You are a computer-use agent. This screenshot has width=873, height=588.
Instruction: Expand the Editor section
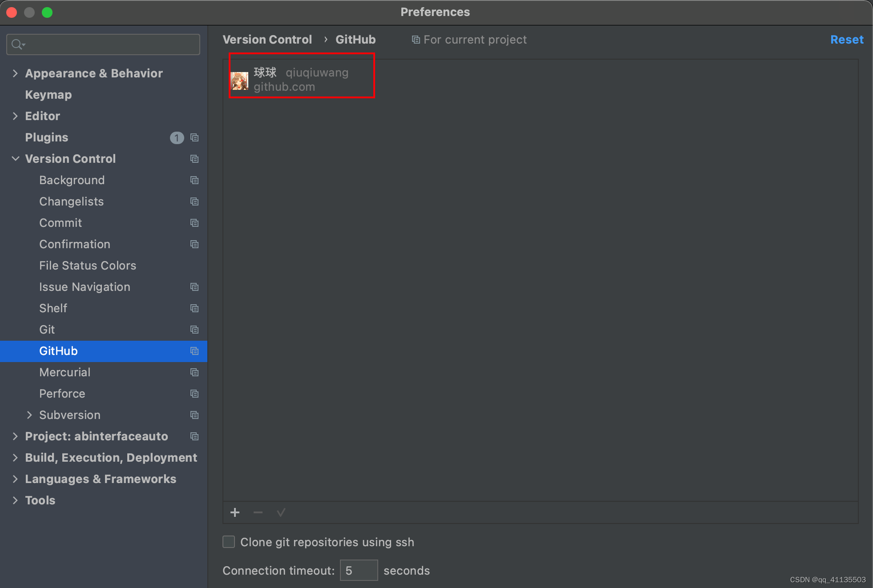(x=15, y=116)
